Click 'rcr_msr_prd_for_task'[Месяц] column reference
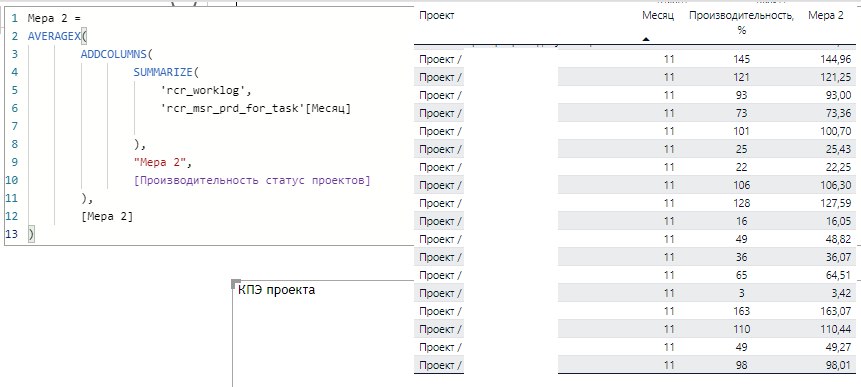The width and height of the screenshot is (861, 387). [x=255, y=109]
